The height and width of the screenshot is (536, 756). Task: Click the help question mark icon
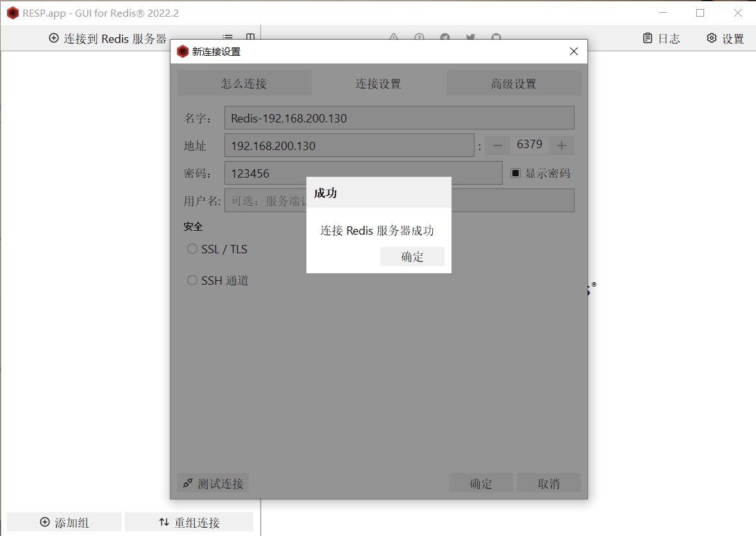[x=419, y=37]
